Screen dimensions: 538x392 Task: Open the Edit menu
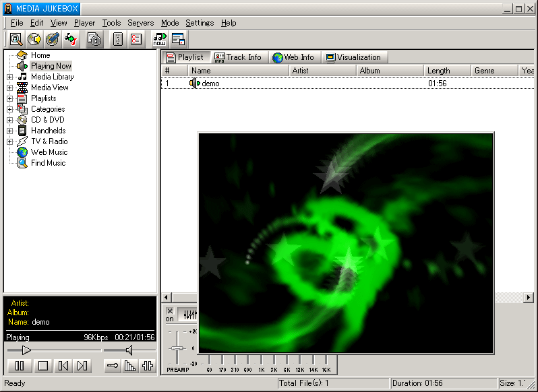pos(36,23)
